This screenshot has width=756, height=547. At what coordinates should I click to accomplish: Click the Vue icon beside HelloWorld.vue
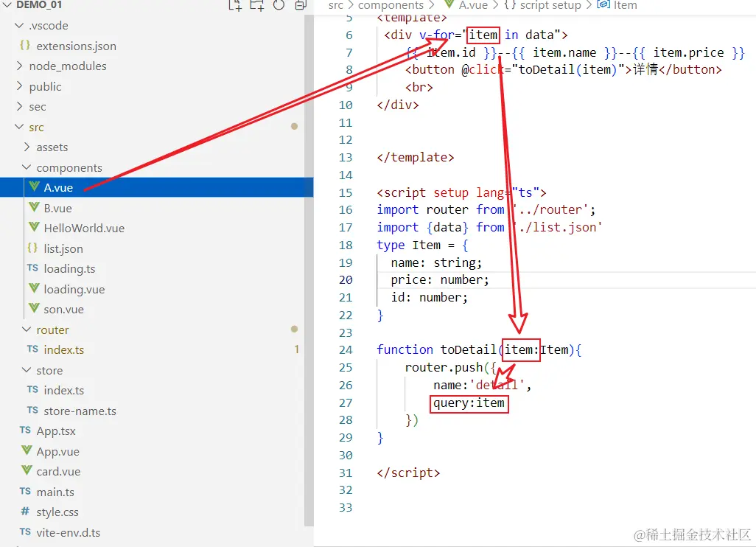(34, 227)
